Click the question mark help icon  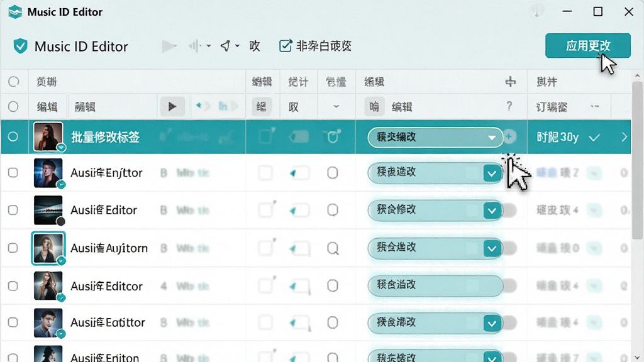click(x=509, y=106)
